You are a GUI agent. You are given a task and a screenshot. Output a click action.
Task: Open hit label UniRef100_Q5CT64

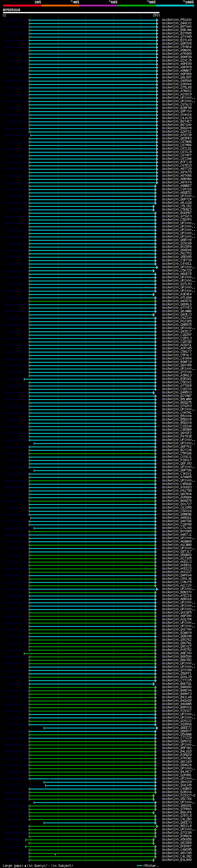176,799
